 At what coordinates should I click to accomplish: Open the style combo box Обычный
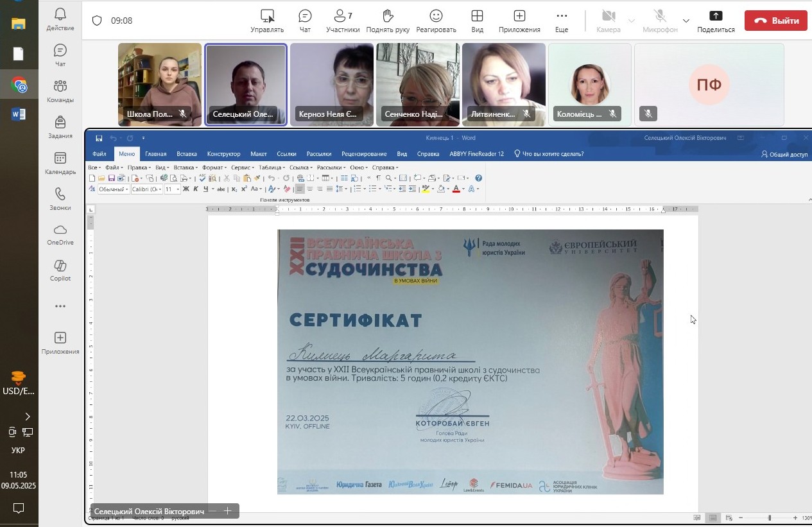click(x=113, y=189)
